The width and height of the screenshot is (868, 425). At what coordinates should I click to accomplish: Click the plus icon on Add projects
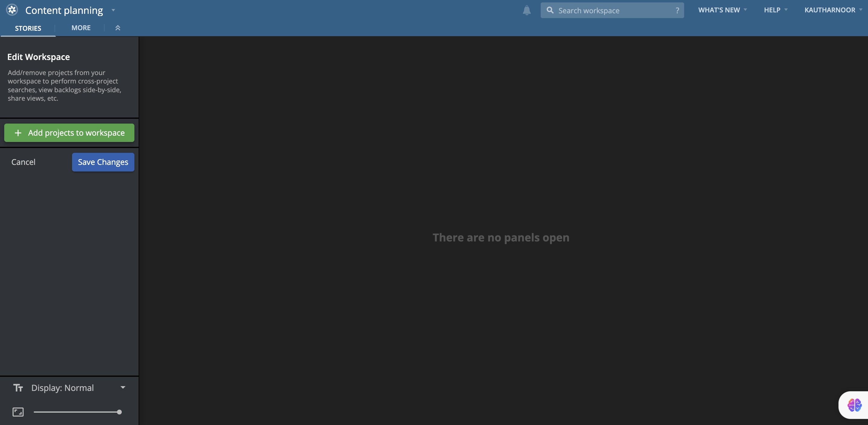tap(18, 133)
